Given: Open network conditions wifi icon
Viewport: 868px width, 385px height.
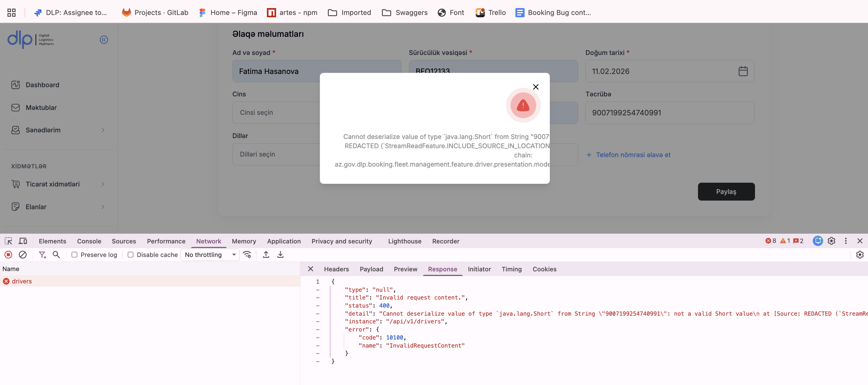Looking at the screenshot, I should click(x=247, y=255).
